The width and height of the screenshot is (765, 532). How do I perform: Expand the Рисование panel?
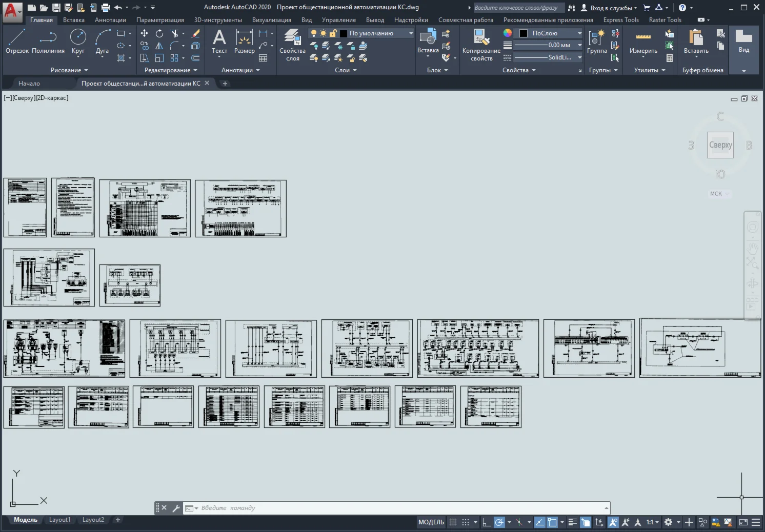(69, 70)
